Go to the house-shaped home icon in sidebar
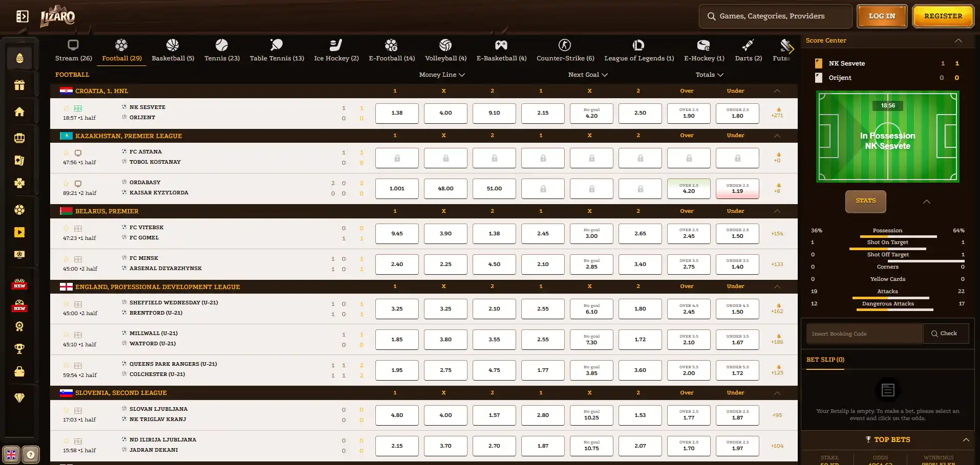Viewport: 980px width, 465px height. coord(19,112)
